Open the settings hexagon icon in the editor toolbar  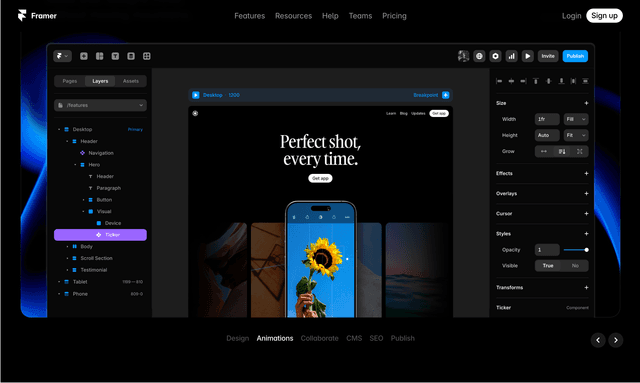coord(496,56)
